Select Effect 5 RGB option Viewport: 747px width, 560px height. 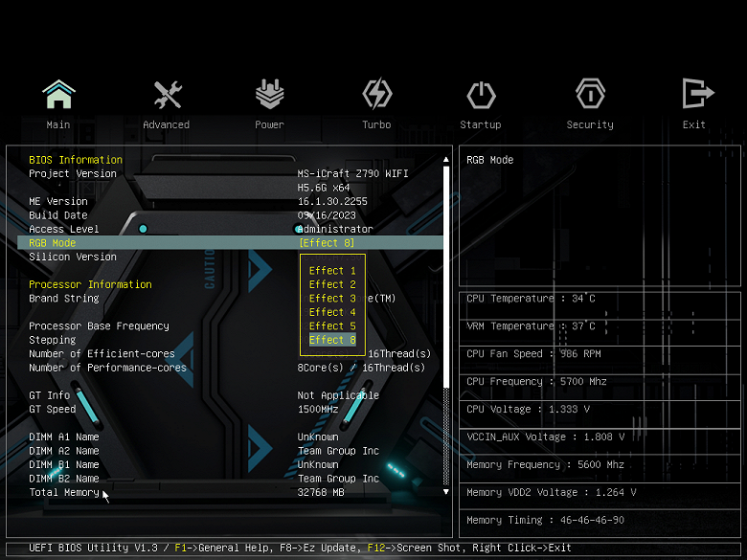pyautogui.click(x=332, y=325)
